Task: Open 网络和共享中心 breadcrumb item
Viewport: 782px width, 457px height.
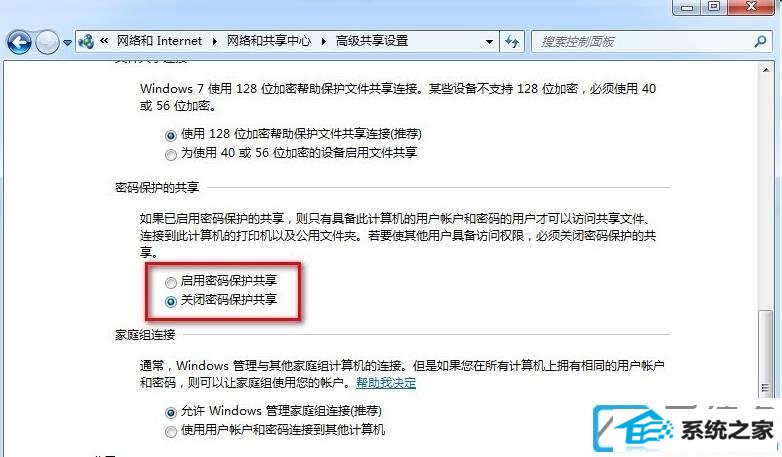Action: [269, 41]
